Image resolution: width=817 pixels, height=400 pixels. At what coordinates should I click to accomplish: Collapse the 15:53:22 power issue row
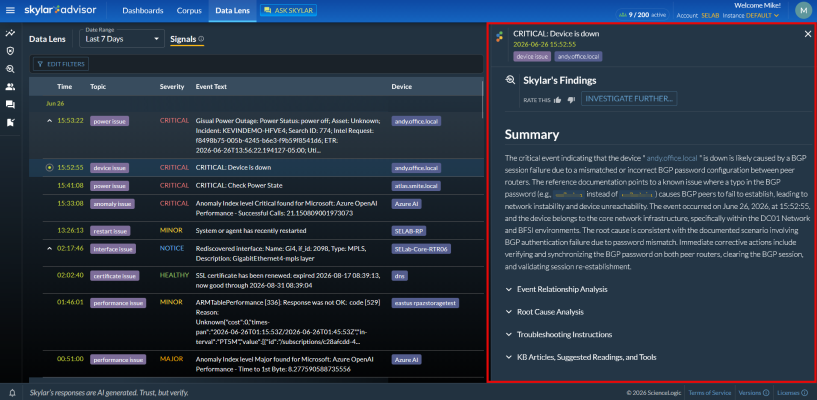(49, 121)
